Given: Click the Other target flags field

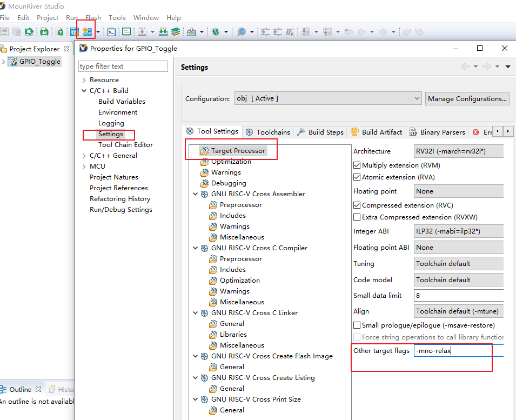Looking at the screenshot, I should [458, 351].
